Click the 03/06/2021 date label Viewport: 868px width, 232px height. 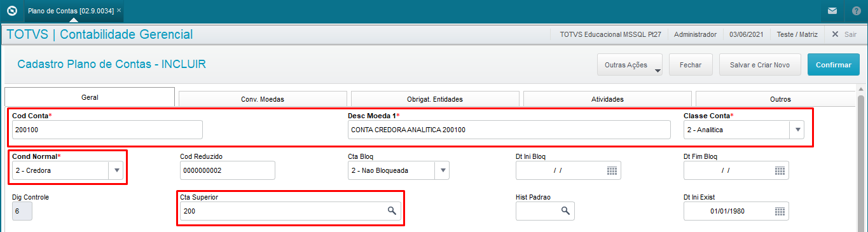(747, 34)
